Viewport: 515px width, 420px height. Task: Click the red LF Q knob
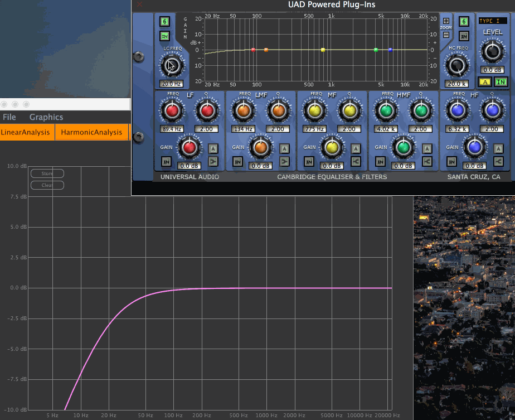pos(207,111)
